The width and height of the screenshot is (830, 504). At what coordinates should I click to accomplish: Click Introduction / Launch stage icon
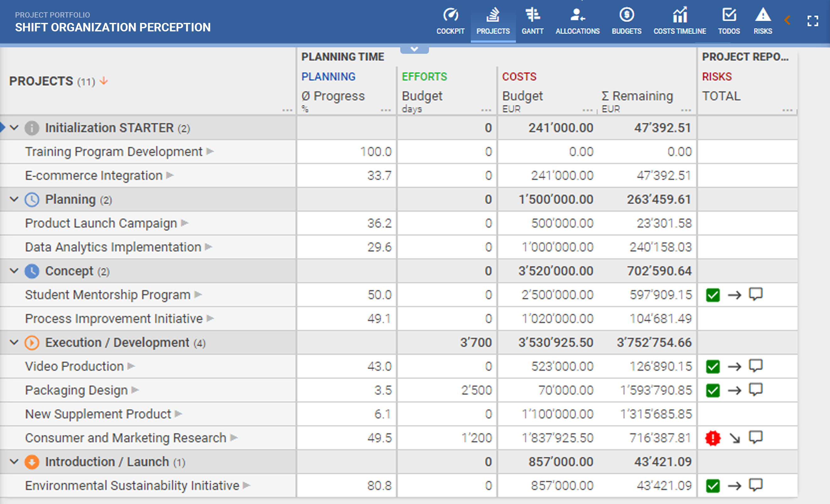pyautogui.click(x=32, y=462)
